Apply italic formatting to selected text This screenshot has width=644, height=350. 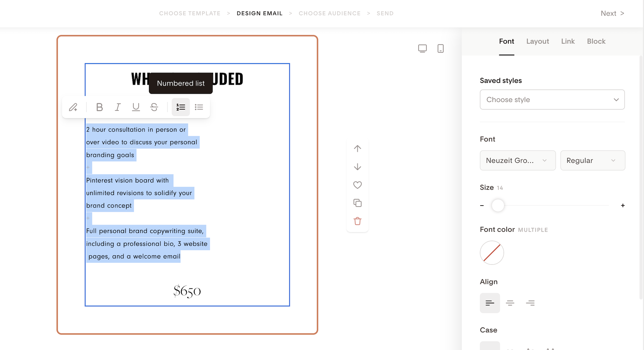coord(118,107)
